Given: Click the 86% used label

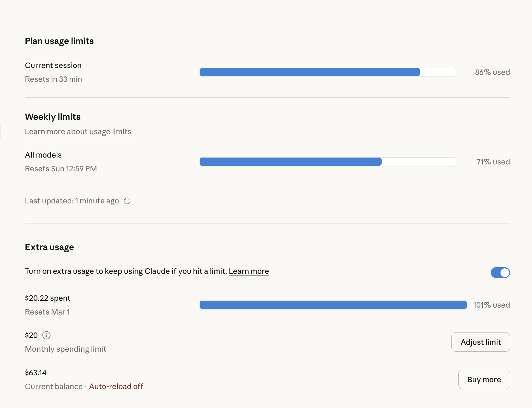Looking at the screenshot, I should click(x=492, y=72).
